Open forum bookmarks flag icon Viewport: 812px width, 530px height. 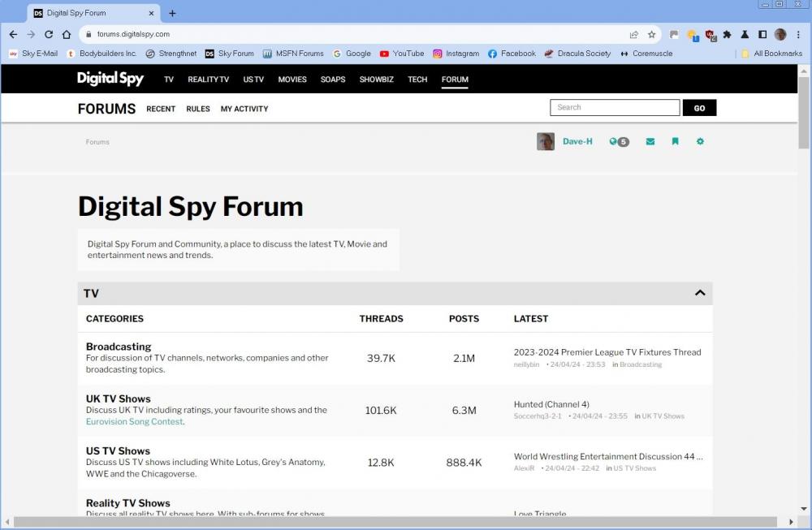[x=675, y=141]
